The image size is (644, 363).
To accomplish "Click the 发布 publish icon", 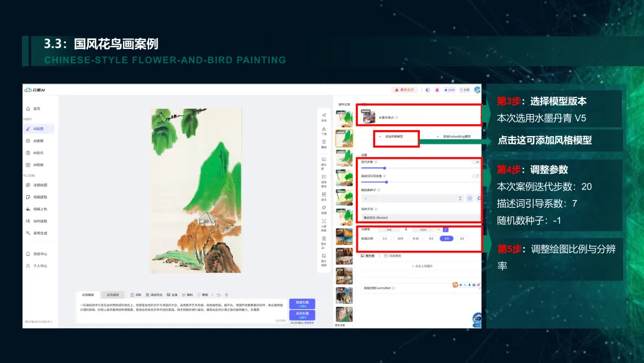I will (324, 115).
